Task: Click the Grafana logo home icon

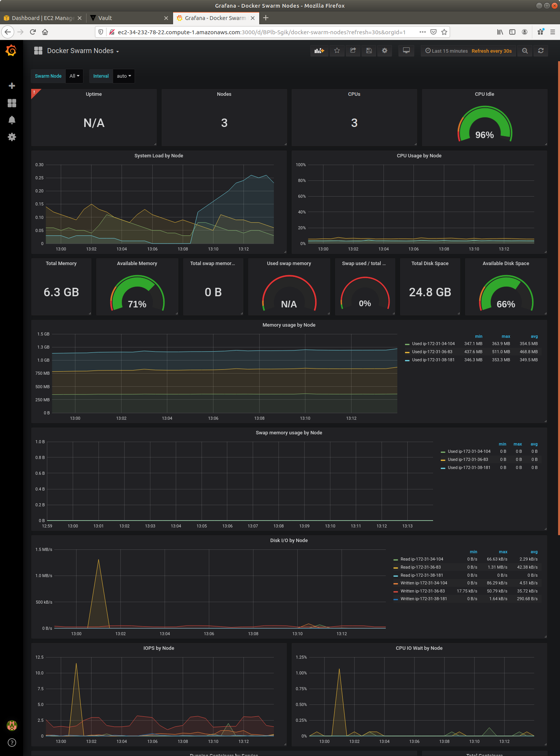Action: pyautogui.click(x=11, y=50)
